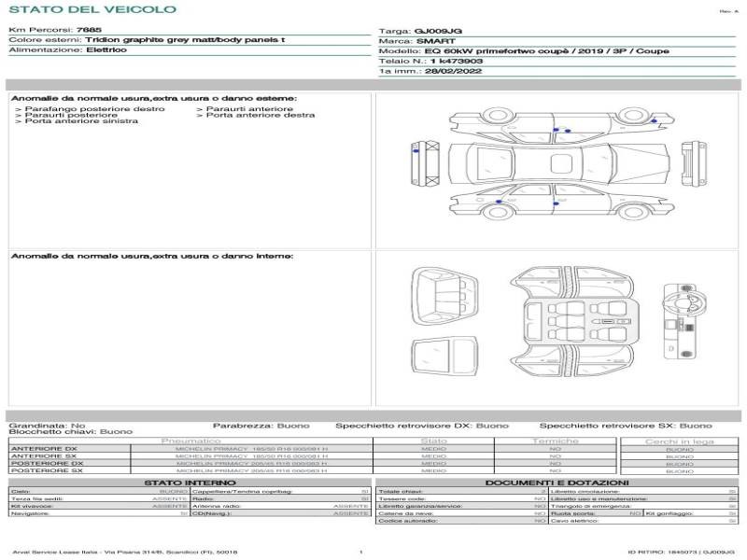Click the blue damage marker near the upper side view's rear wheel
747x560 pixels.
pyautogui.click(x=655, y=121)
